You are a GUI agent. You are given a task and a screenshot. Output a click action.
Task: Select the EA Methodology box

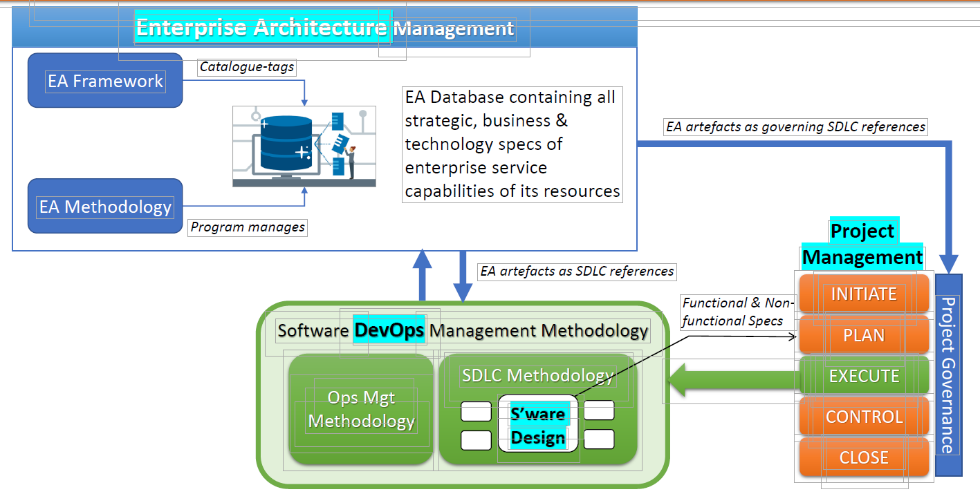[x=105, y=207]
